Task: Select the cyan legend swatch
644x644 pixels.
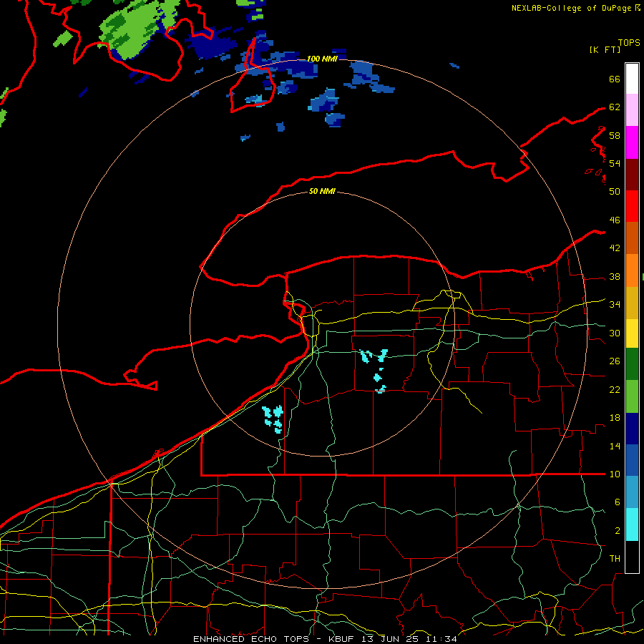Action: (x=632, y=525)
